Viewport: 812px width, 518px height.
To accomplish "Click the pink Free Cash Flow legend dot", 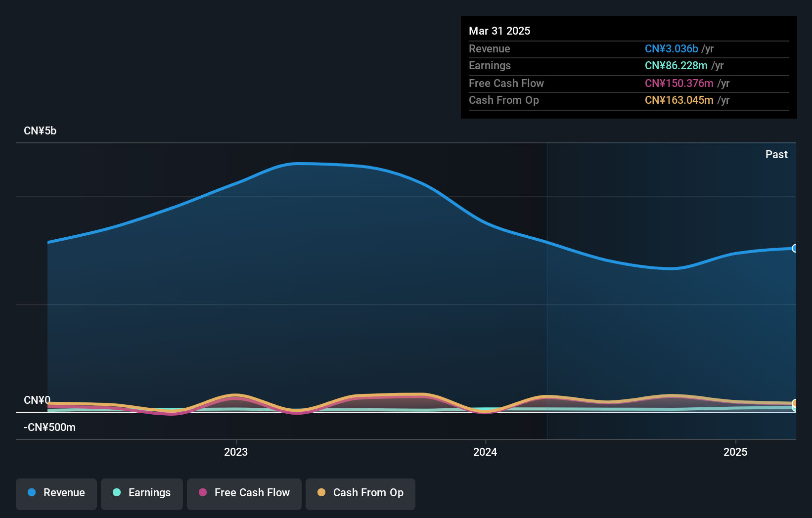I will pos(203,492).
